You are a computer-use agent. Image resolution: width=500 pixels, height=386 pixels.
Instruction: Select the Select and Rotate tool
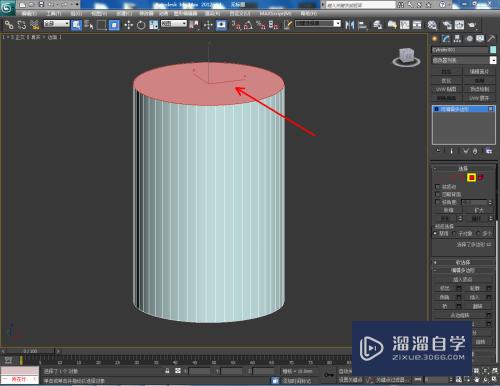click(x=141, y=25)
